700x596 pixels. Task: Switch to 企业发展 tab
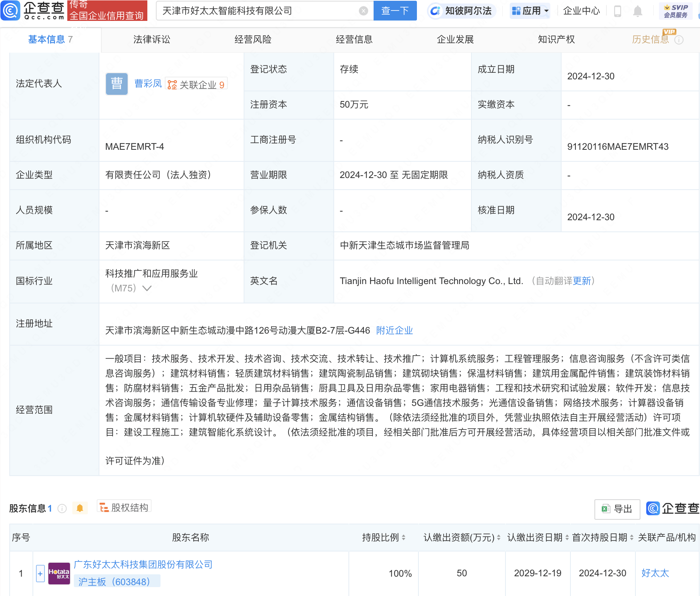[x=455, y=39]
